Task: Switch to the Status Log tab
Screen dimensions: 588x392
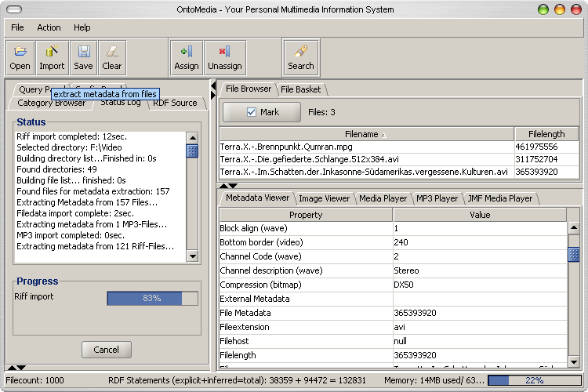Action: pos(121,103)
